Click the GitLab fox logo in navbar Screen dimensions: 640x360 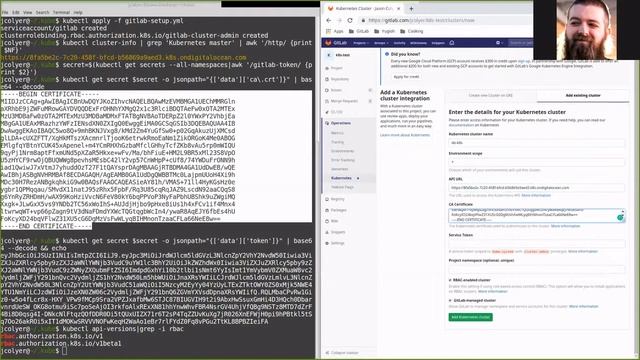329,43
